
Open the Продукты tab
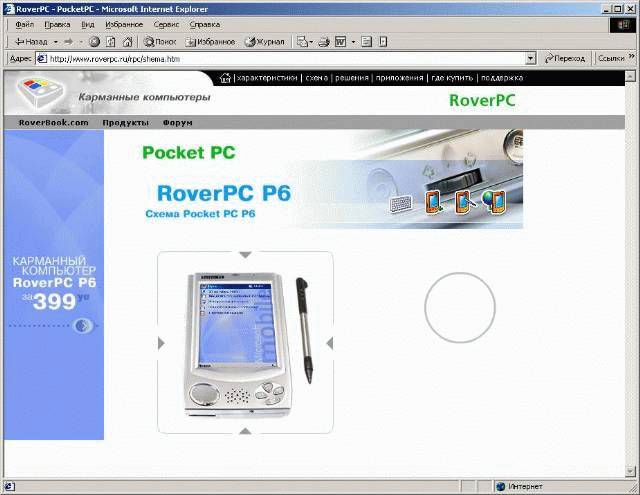[126, 122]
